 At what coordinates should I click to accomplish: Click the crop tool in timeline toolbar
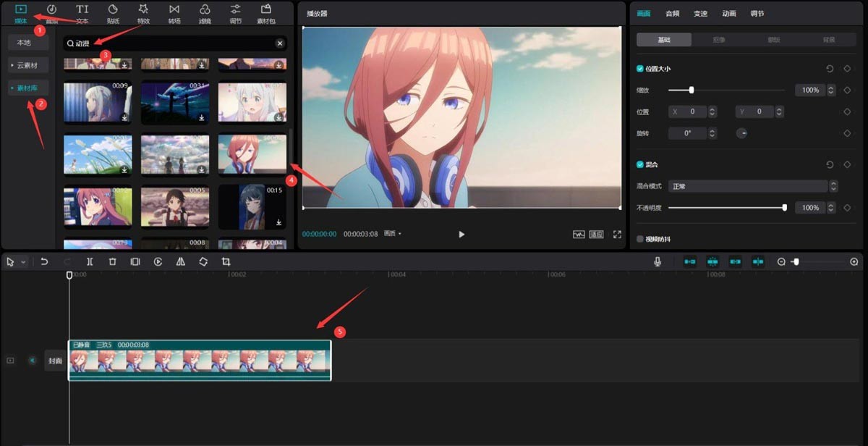pos(226,261)
